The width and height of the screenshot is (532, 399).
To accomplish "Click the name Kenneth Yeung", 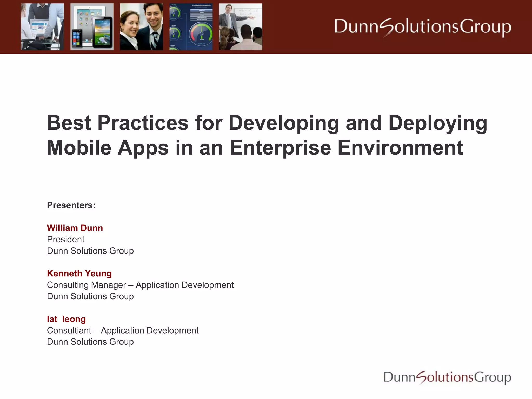I will coord(79,273).
